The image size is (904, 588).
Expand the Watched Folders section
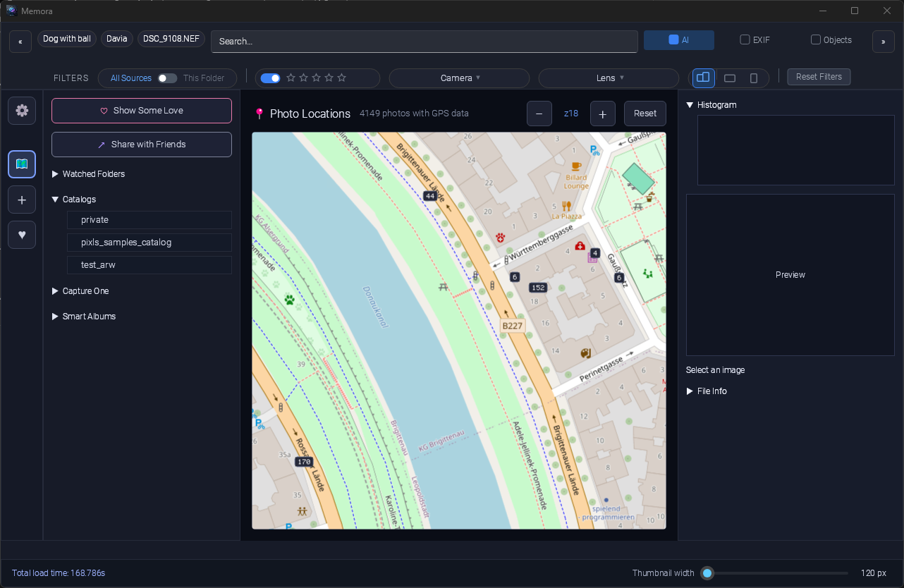pos(93,174)
